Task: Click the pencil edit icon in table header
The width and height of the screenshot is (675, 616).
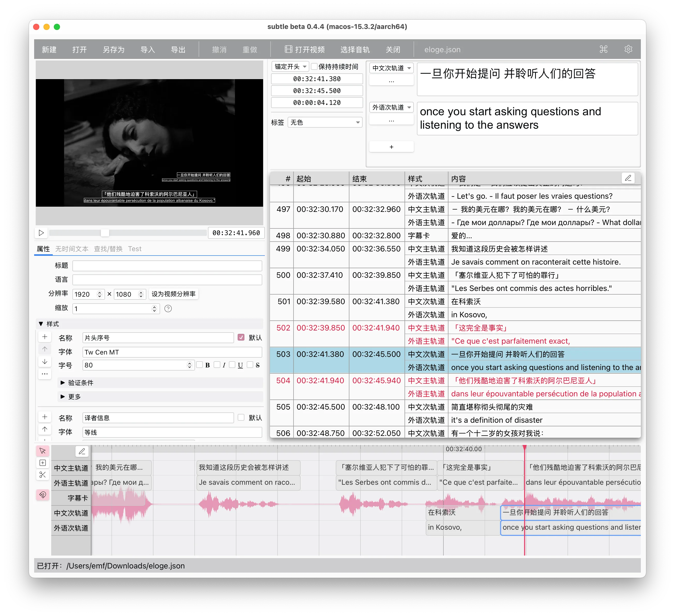Action: (x=628, y=178)
